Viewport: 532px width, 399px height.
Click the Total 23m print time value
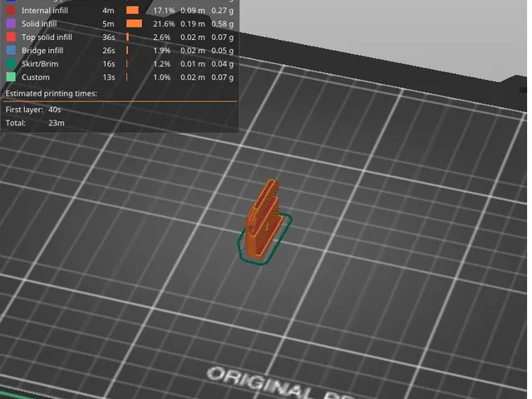click(57, 123)
